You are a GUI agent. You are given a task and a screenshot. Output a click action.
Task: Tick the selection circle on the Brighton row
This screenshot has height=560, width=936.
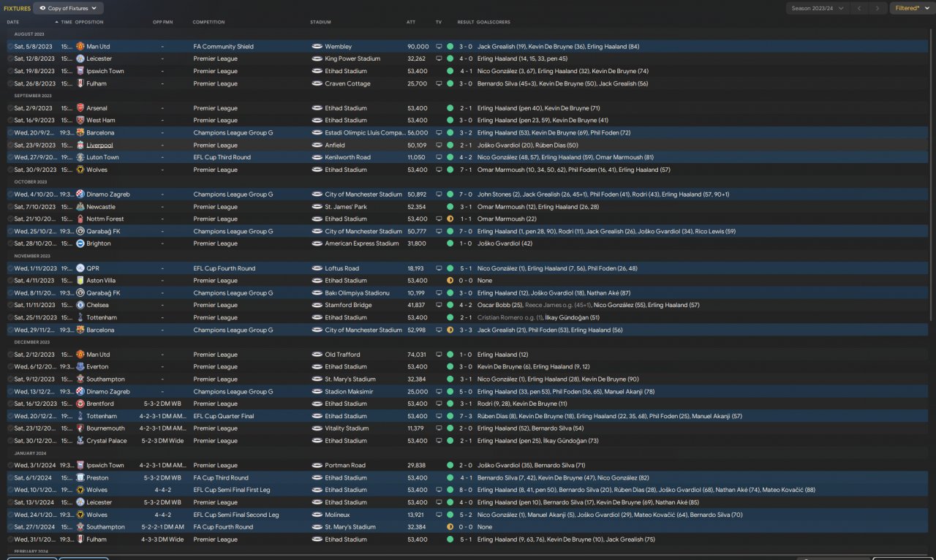click(10, 243)
